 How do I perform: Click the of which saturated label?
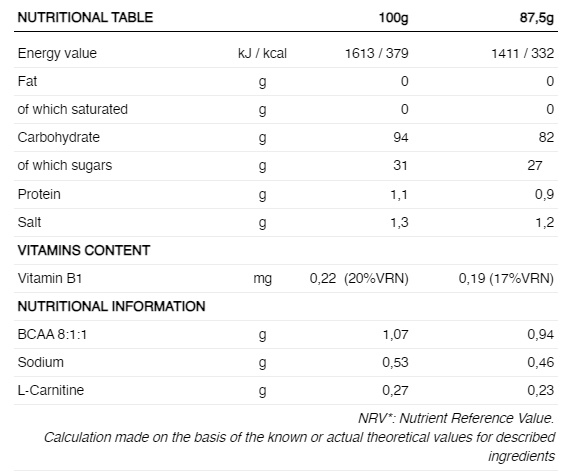[72, 109]
